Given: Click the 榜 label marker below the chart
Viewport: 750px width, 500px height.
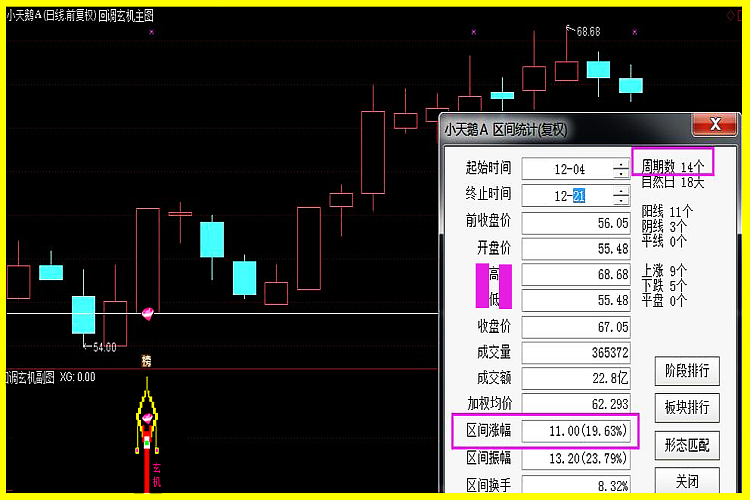Looking at the screenshot, I should click(x=147, y=359).
